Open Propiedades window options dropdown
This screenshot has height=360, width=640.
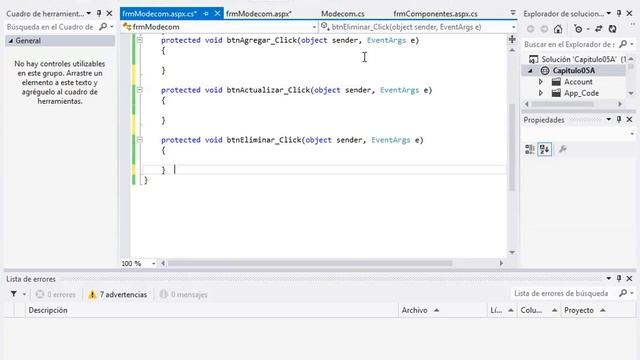(x=609, y=119)
